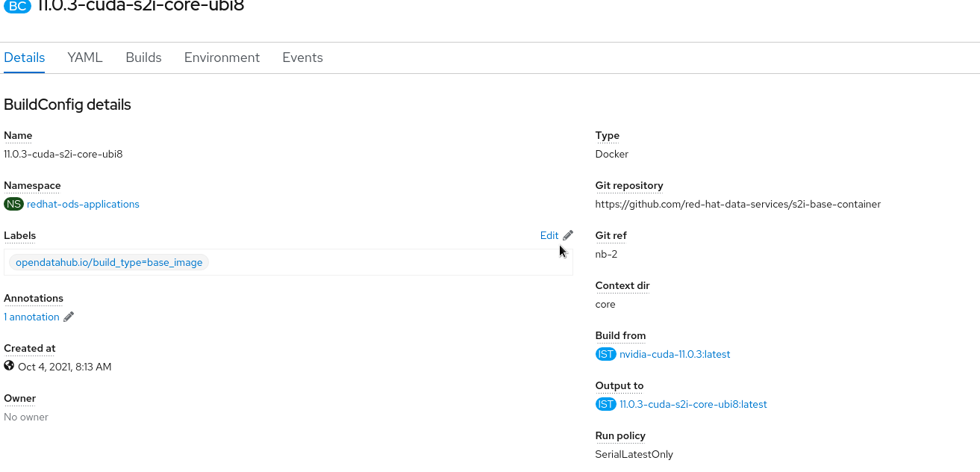Click the BC BuildConfig badge icon
Viewport: 980px width, 472px height.
[19, 6]
